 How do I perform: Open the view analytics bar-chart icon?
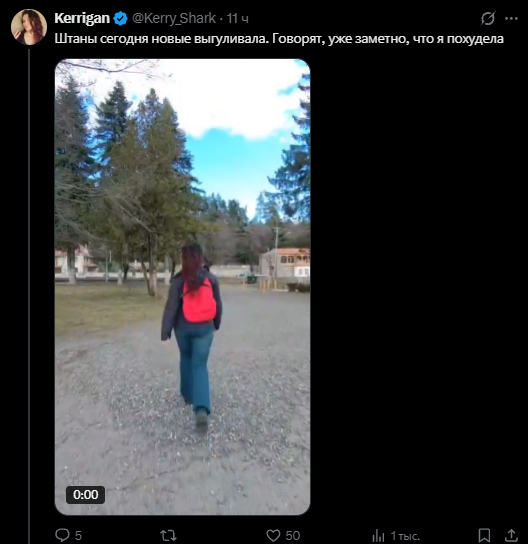tap(378, 535)
